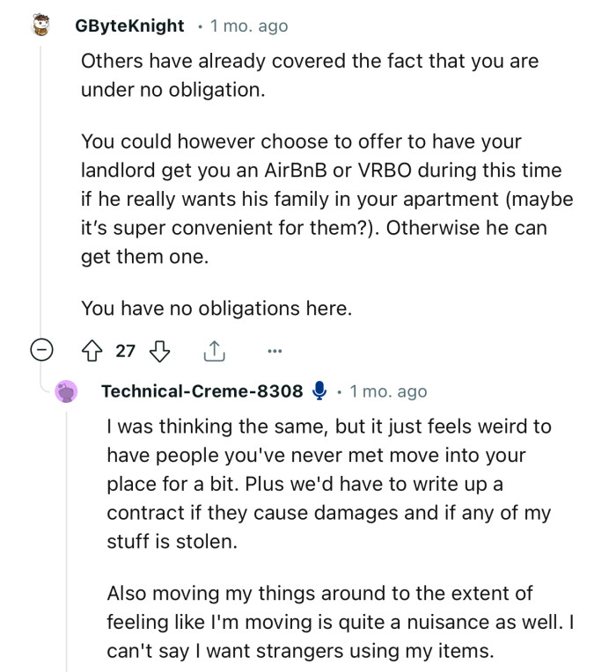
Task: Click the timestamp on GByteKnight's comment
Action: tap(249, 26)
